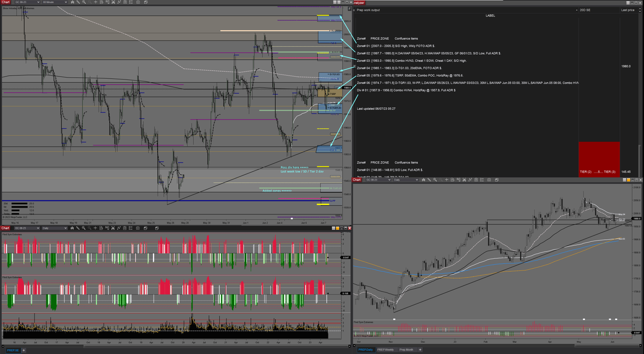Add new tab next to Prep Month
This screenshot has height=354, width=644.
coord(420,350)
